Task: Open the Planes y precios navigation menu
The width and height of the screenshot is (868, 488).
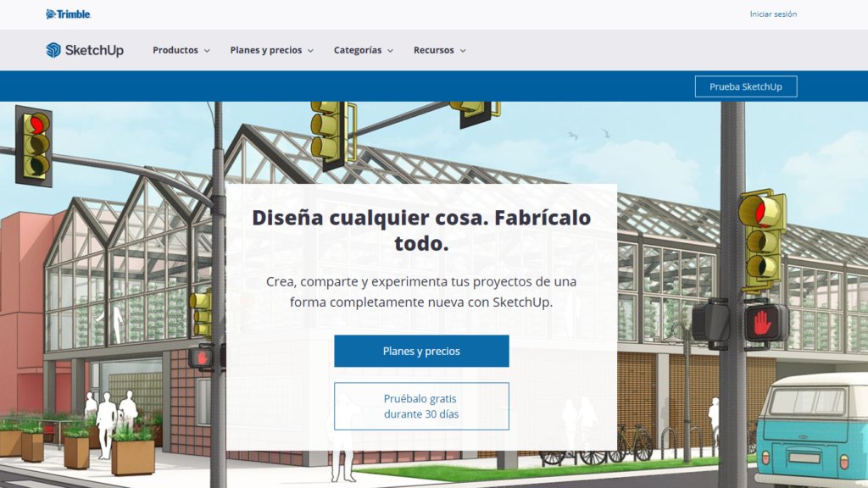Action: coord(265,51)
